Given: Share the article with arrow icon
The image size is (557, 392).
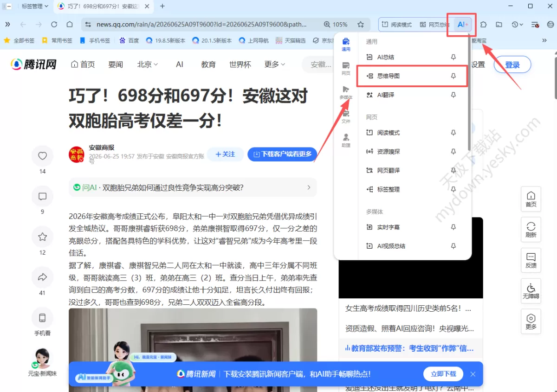Looking at the screenshot, I should (42, 277).
